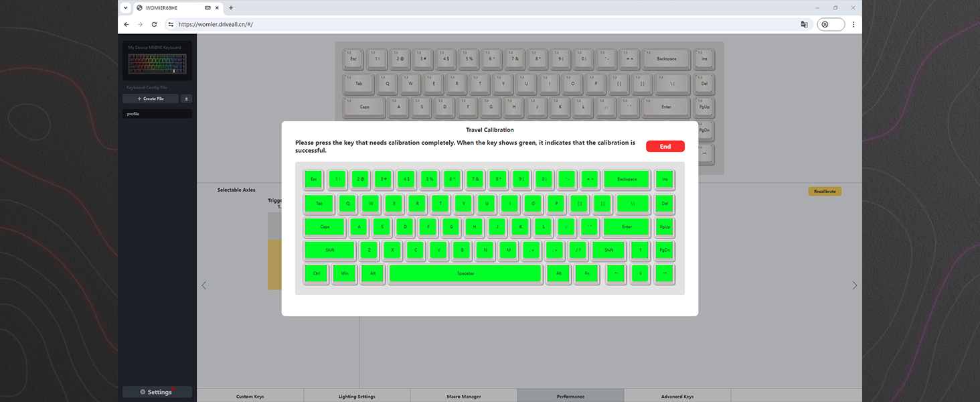
Task: Go back using the browser back arrow
Action: click(127, 24)
